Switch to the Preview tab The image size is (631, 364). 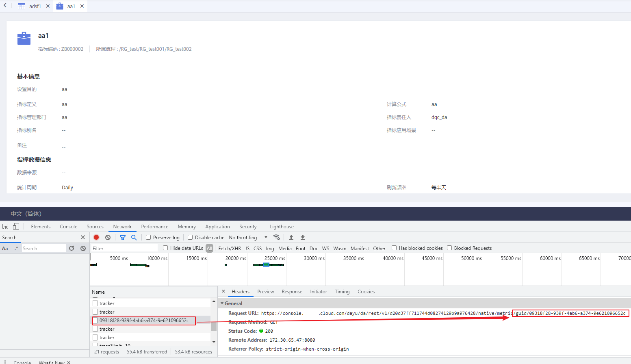[265, 292]
